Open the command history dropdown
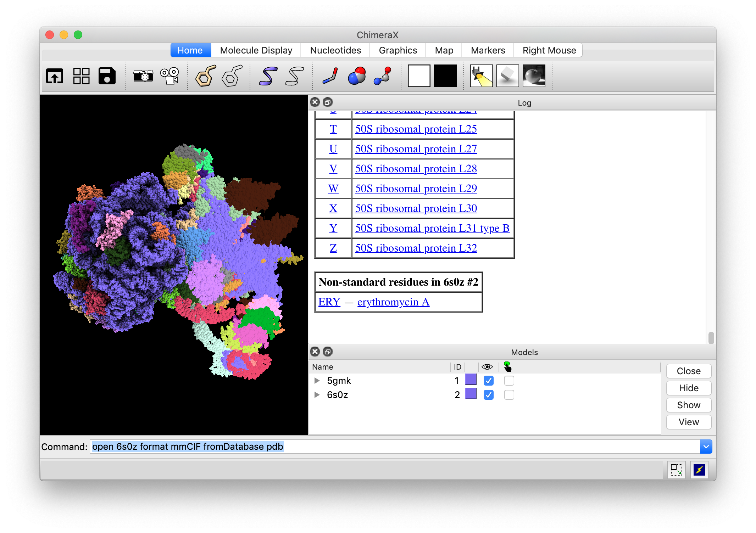The image size is (756, 533). (706, 447)
